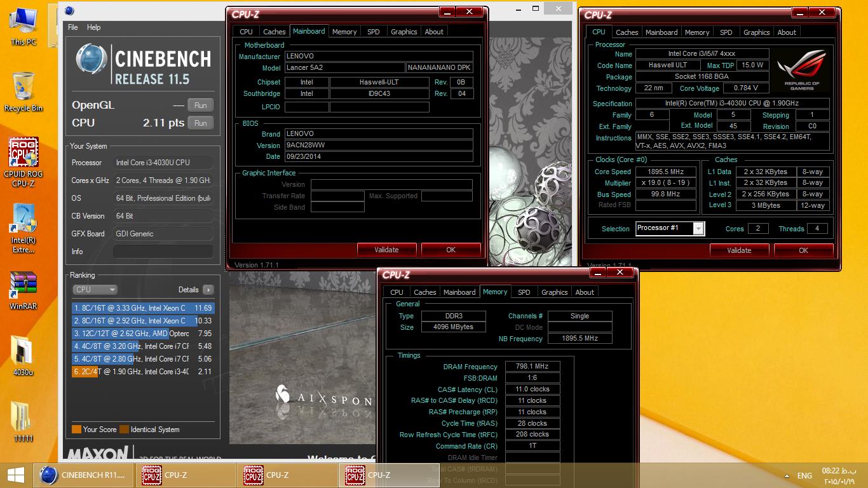Image resolution: width=868 pixels, height=488 pixels.
Task: Click the Identical System brown legend swatch
Action: pos(124,430)
